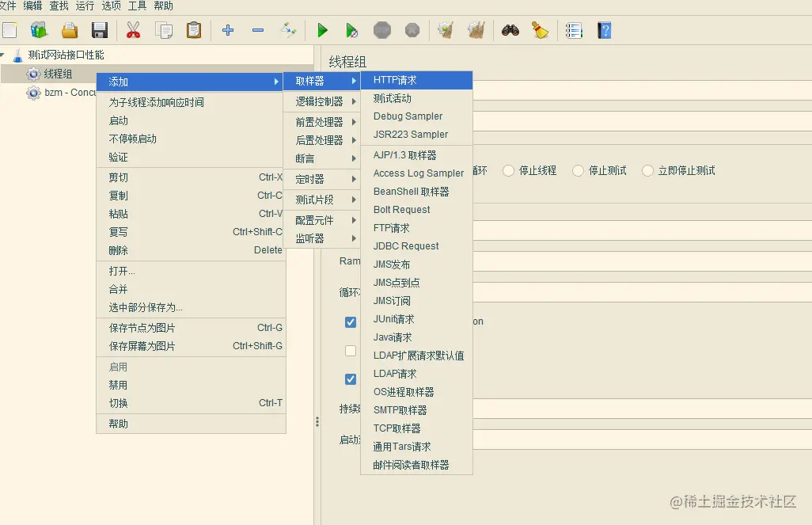Save the test plan with floppy disk icon

click(x=100, y=30)
